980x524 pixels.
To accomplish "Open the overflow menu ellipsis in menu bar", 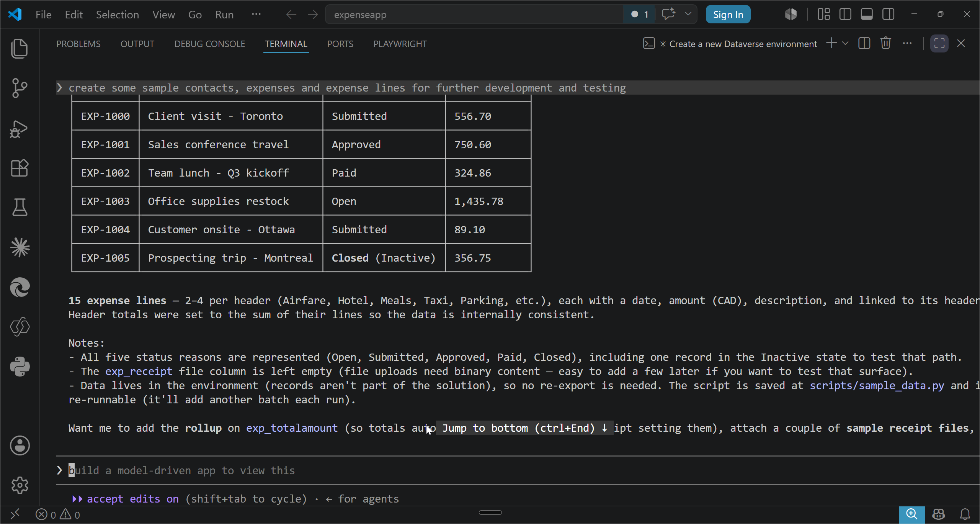I will (x=256, y=15).
